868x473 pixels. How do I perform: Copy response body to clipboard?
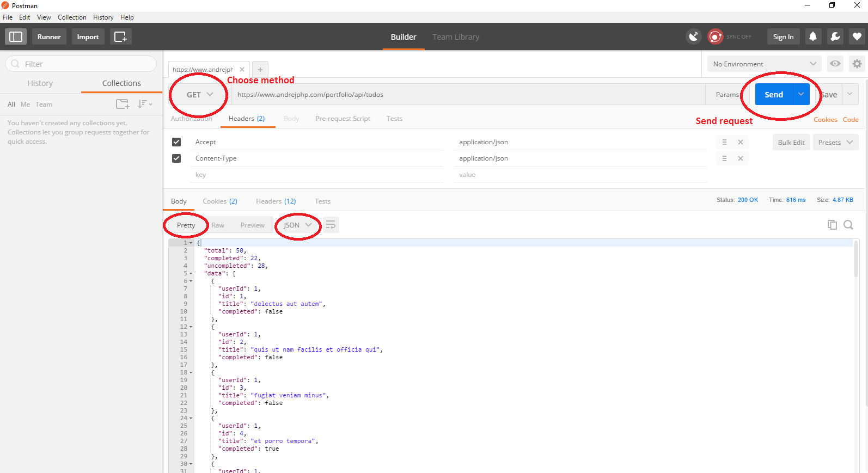832,225
